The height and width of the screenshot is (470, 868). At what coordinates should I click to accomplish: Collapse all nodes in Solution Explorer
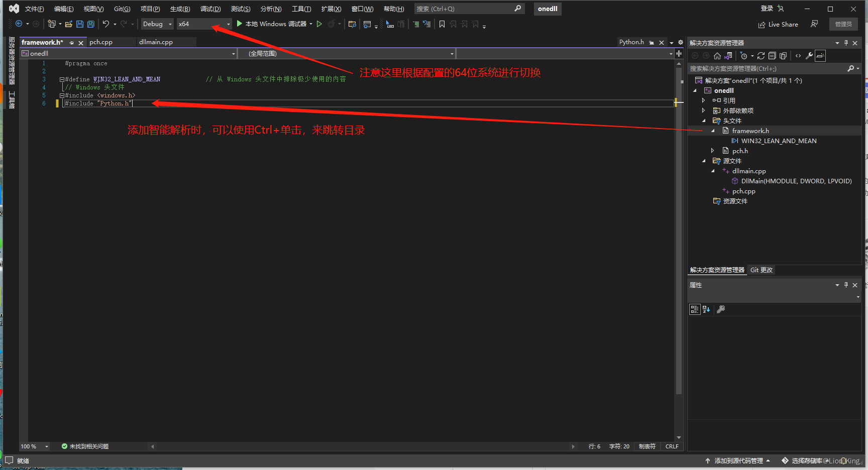pyautogui.click(x=772, y=56)
